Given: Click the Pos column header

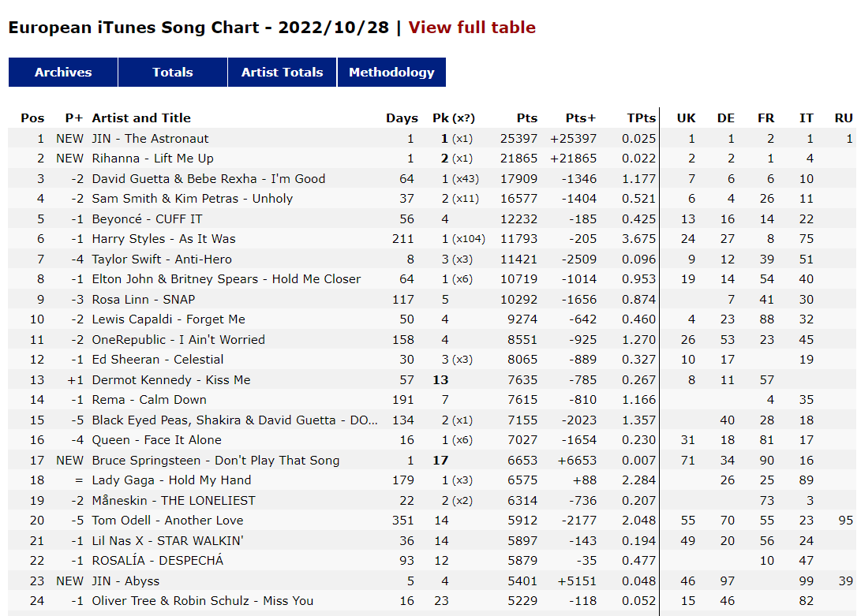Looking at the screenshot, I should coord(32,118).
